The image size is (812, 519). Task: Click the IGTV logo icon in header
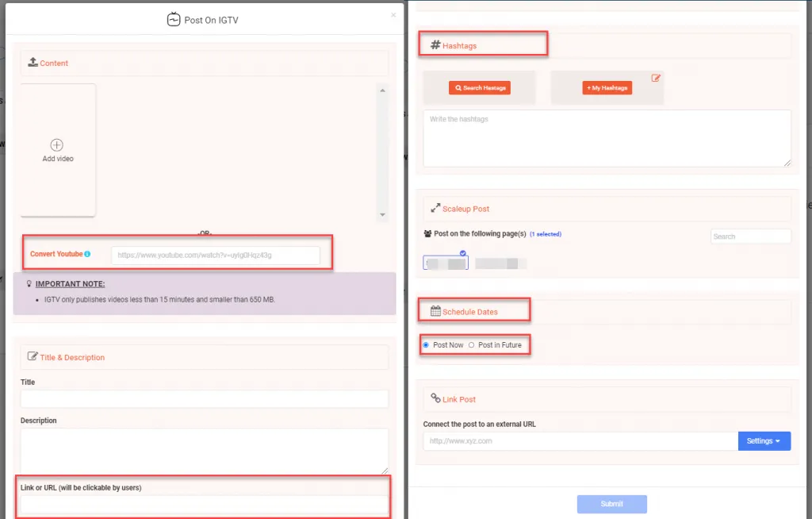click(174, 20)
